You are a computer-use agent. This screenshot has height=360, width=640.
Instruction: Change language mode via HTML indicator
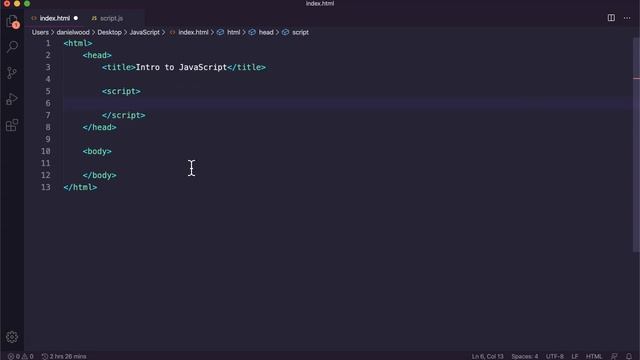(x=594, y=356)
